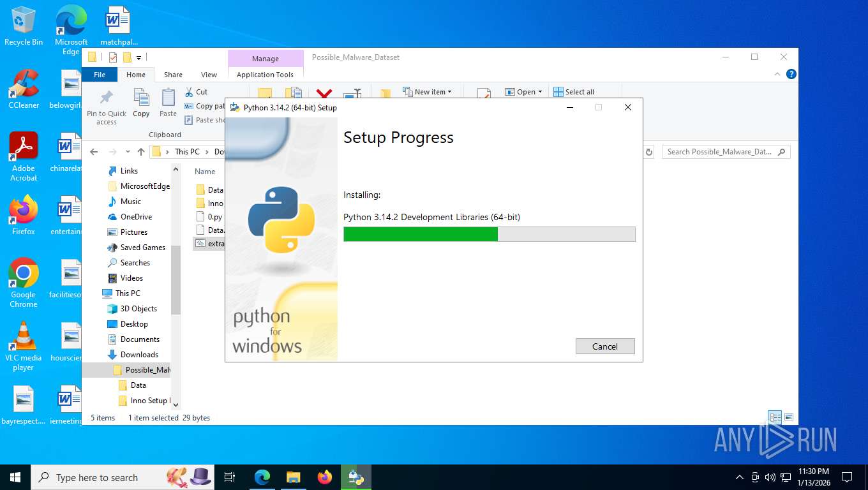Open the recent locations dropdown arrow

pos(128,152)
